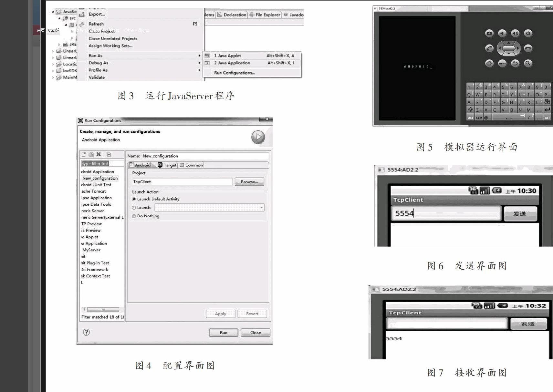Click the horizontal scrollbar under config list

tap(103, 310)
